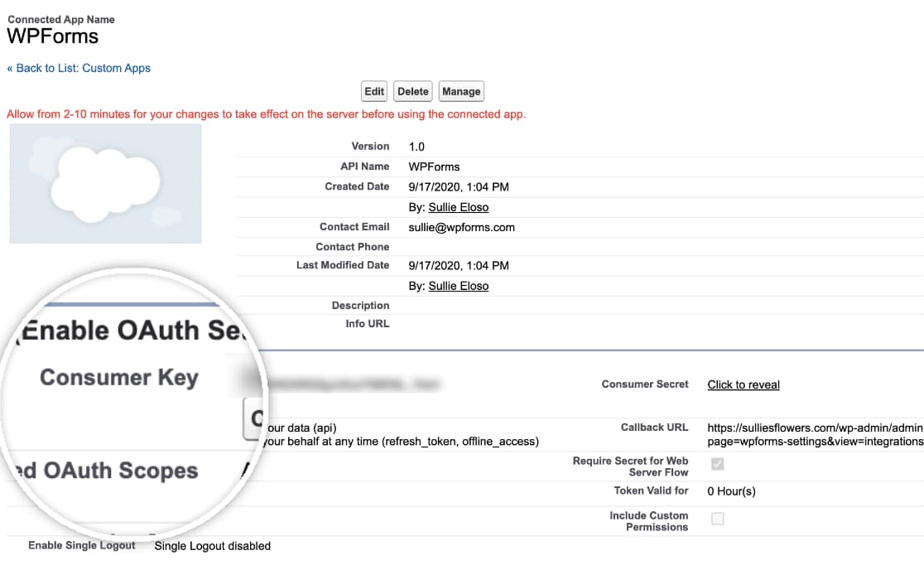Click the Delete button

point(412,91)
